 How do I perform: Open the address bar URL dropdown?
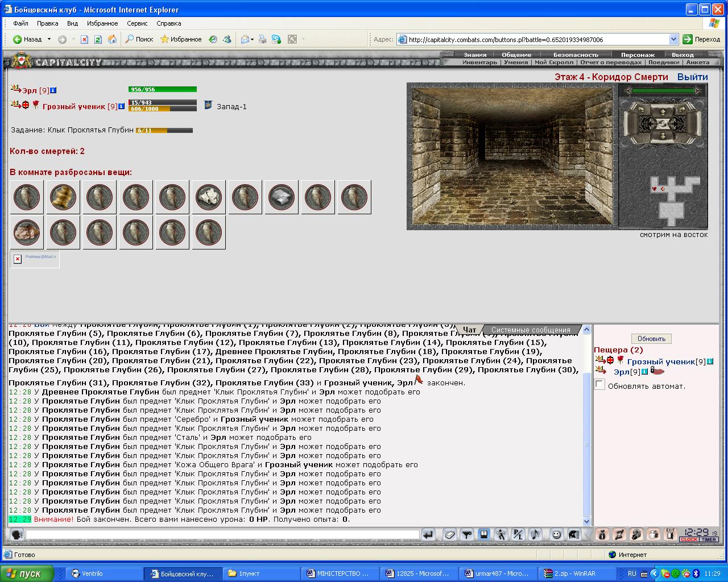[674, 39]
